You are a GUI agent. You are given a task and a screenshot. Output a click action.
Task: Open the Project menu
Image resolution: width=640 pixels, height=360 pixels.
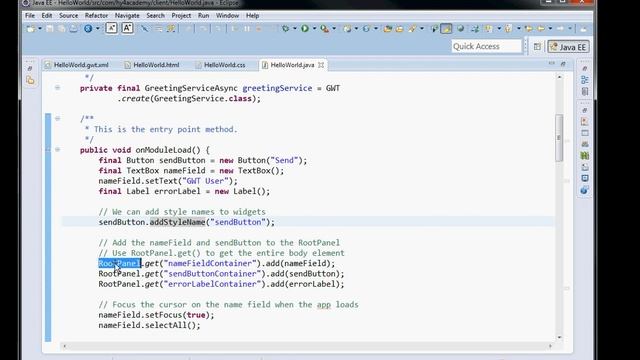click(x=181, y=16)
